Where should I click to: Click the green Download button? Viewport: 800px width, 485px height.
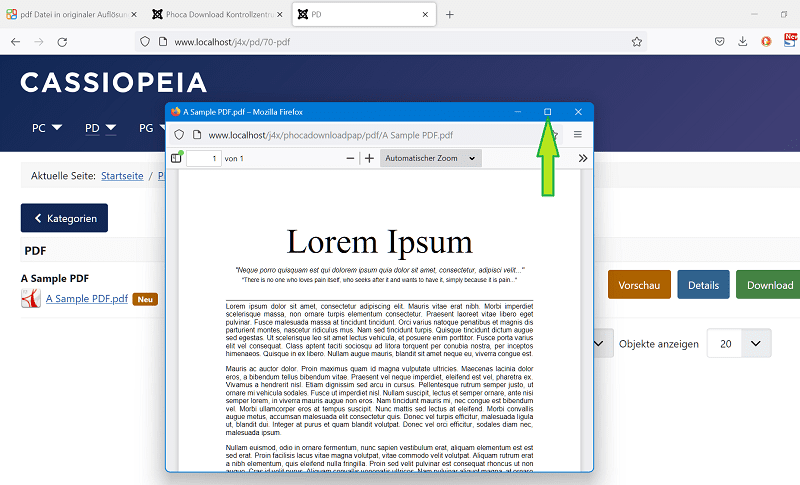[x=769, y=285]
